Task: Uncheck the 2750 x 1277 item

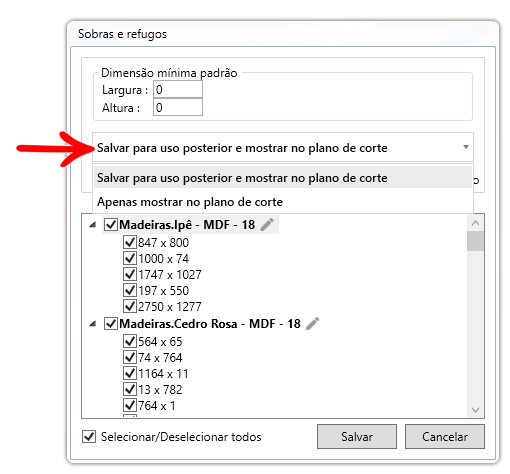Action: [130, 306]
